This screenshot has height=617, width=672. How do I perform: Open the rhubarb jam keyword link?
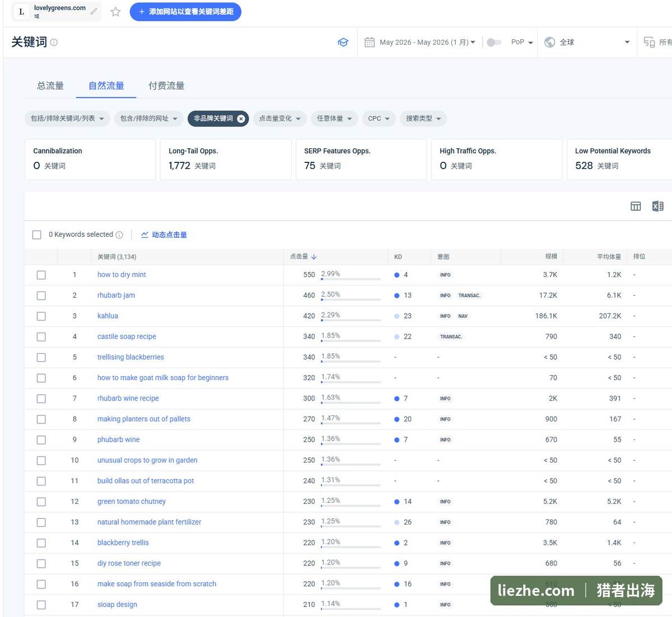click(116, 295)
